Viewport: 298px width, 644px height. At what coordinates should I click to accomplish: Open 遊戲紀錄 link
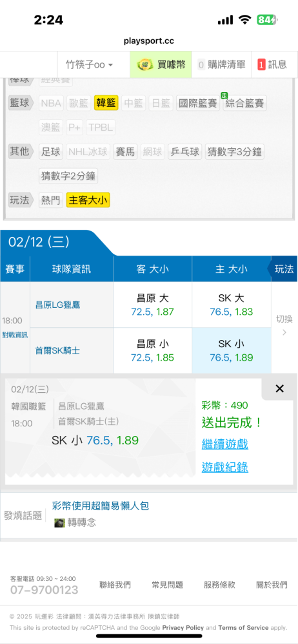coord(224,467)
